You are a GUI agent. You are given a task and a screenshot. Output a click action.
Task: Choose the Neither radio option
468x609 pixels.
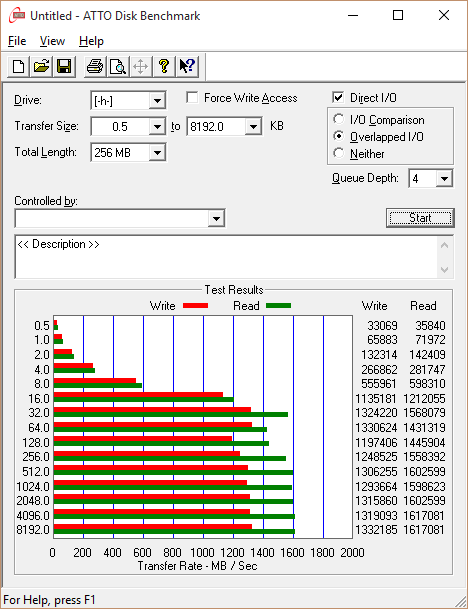[x=339, y=153]
